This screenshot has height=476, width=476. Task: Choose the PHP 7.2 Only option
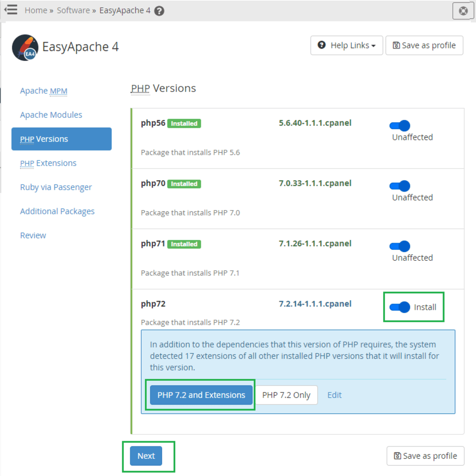coord(286,395)
